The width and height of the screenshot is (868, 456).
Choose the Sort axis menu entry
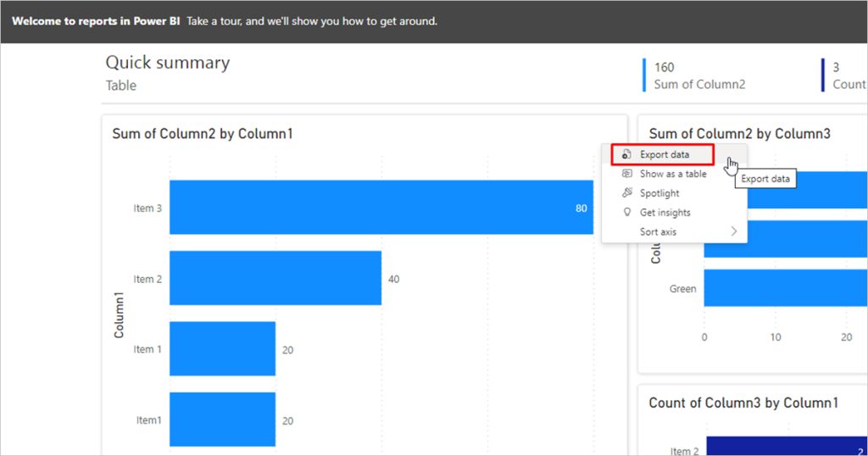click(x=658, y=231)
